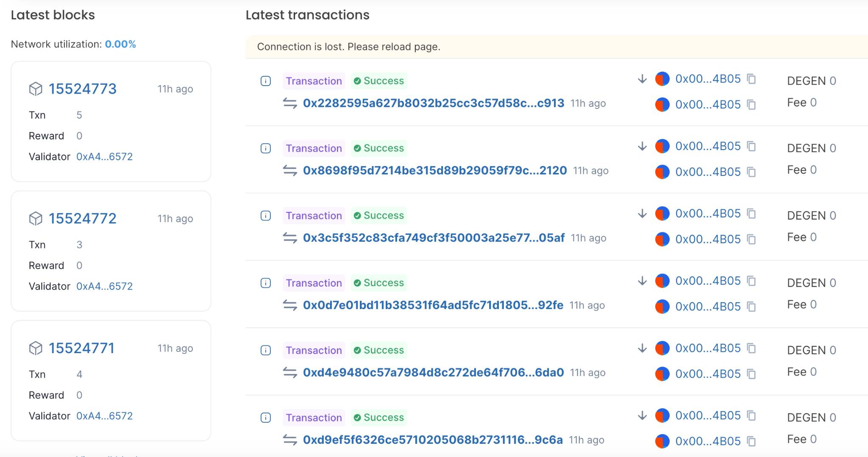Click info icon beside transaction 0x8698f95d...2120
Image resolution: width=868 pixels, height=457 pixels.
click(266, 148)
